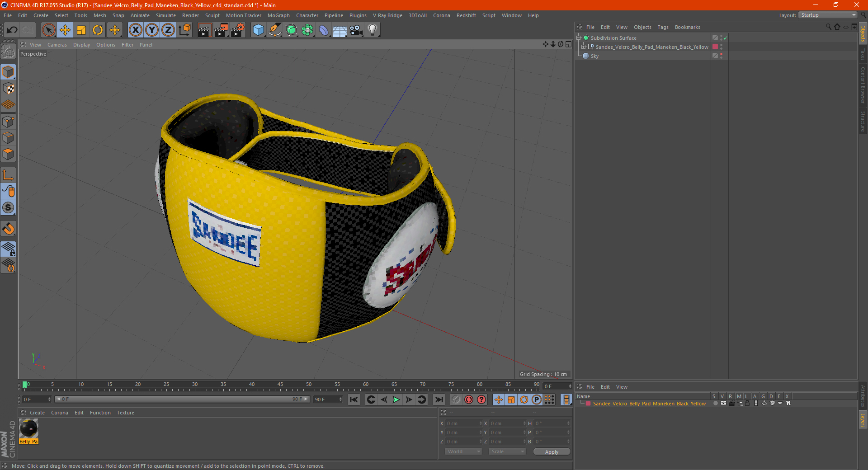Toggle Y axis lock

tap(152, 30)
